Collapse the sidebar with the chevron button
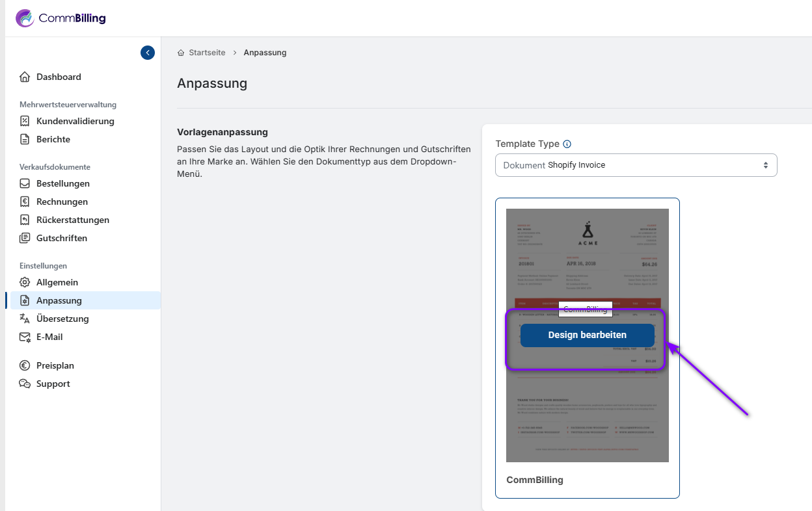The image size is (812, 511). (x=148, y=53)
